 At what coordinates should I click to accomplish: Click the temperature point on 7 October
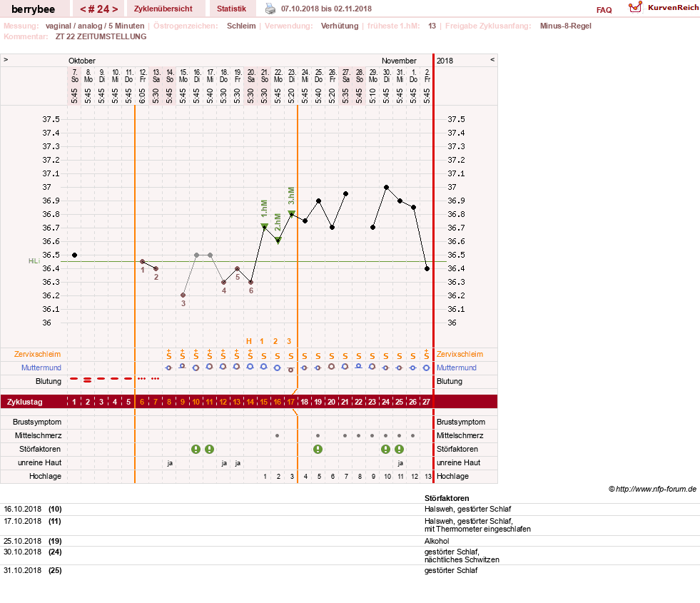pos(74,255)
